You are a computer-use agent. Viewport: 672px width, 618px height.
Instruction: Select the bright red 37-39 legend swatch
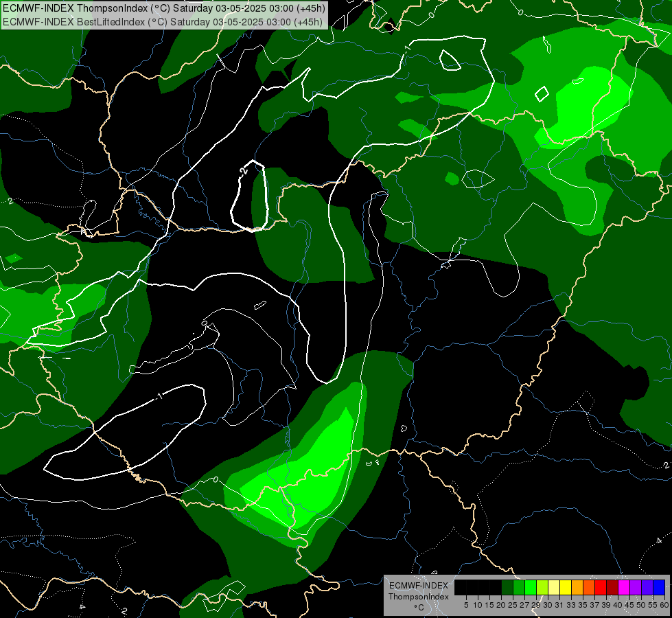click(601, 587)
